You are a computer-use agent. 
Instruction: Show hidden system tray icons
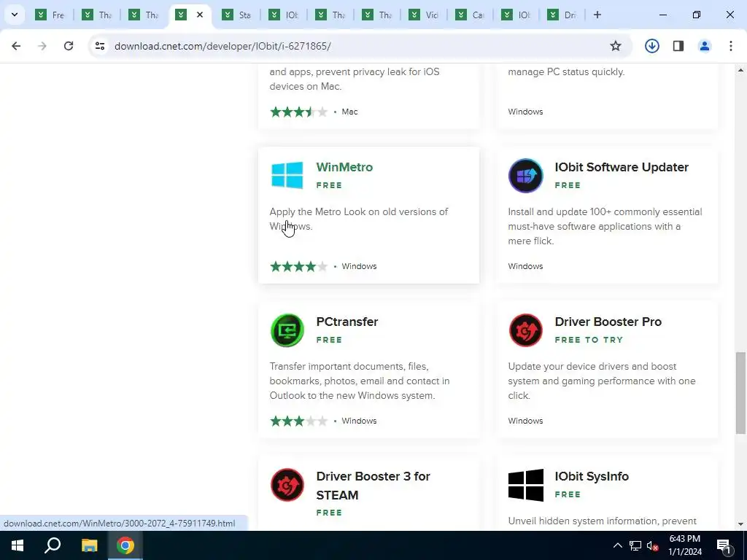(617, 545)
